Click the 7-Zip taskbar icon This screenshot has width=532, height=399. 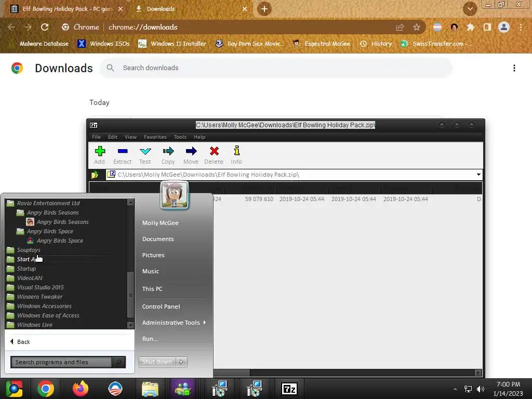pyautogui.click(x=289, y=389)
